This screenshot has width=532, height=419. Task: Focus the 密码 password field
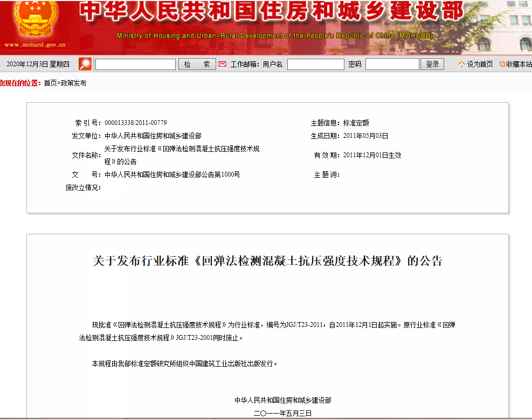pyautogui.click(x=392, y=64)
